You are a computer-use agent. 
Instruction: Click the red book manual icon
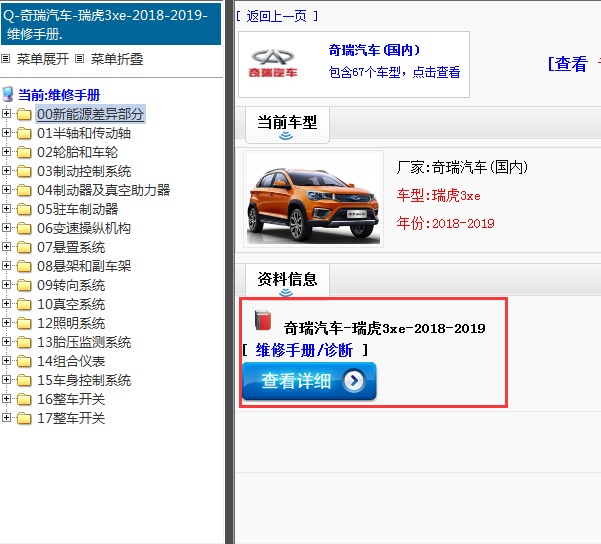[263, 321]
